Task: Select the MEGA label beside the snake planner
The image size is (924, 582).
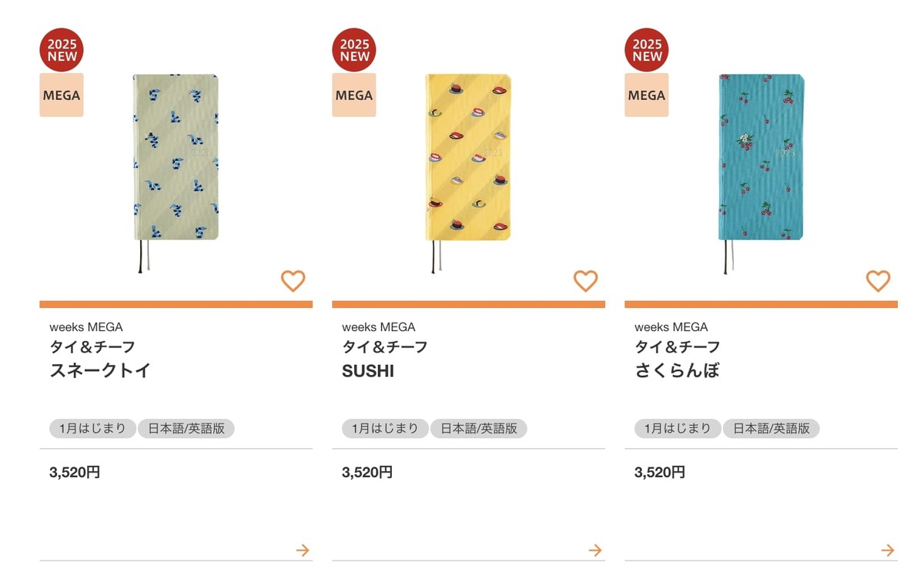Action: point(62,95)
